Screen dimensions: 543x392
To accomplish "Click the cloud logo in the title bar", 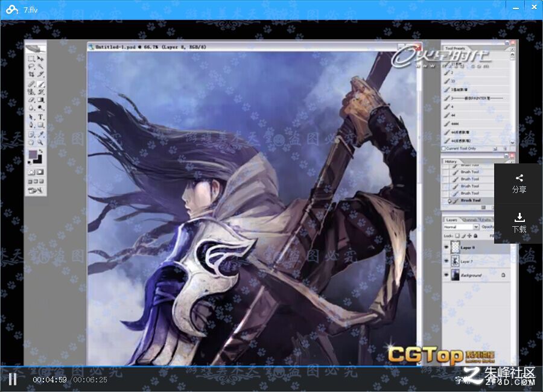I will (12, 10).
